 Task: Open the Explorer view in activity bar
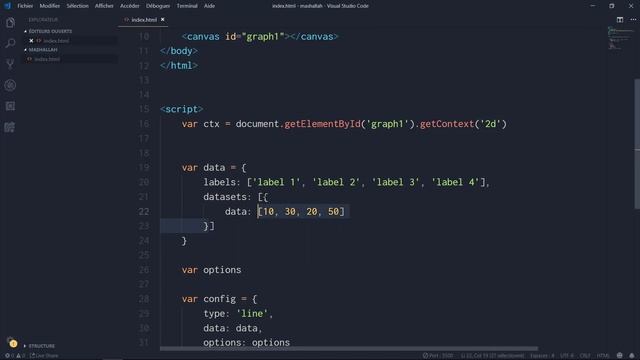[10, 23]
